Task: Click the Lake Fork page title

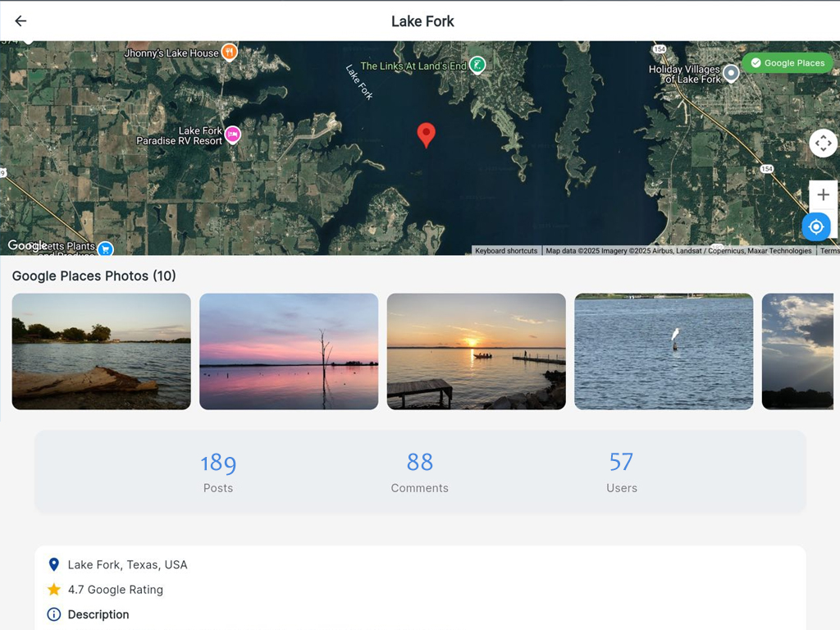Action: (x=422, y=21)
